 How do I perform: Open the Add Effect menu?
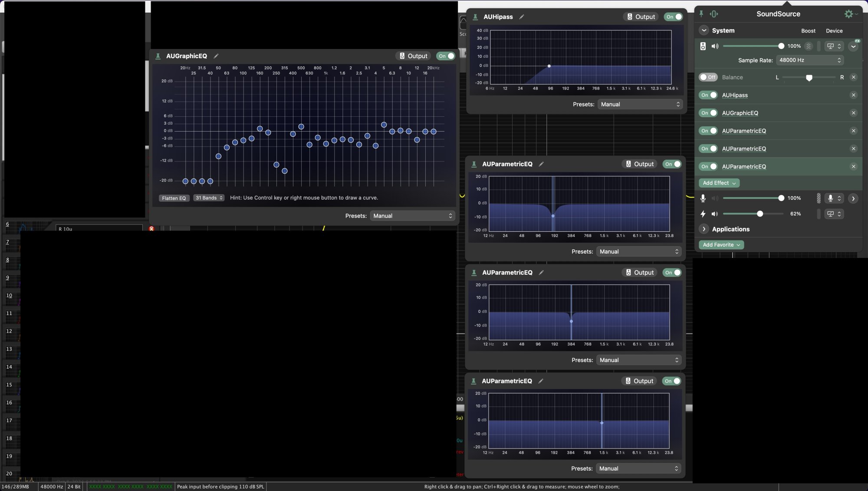point(719,183)
